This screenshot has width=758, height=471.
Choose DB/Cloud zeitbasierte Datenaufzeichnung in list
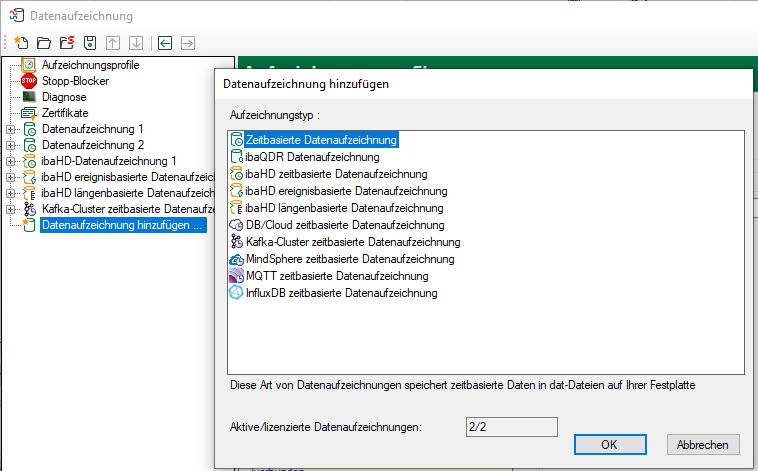(345, 225)
